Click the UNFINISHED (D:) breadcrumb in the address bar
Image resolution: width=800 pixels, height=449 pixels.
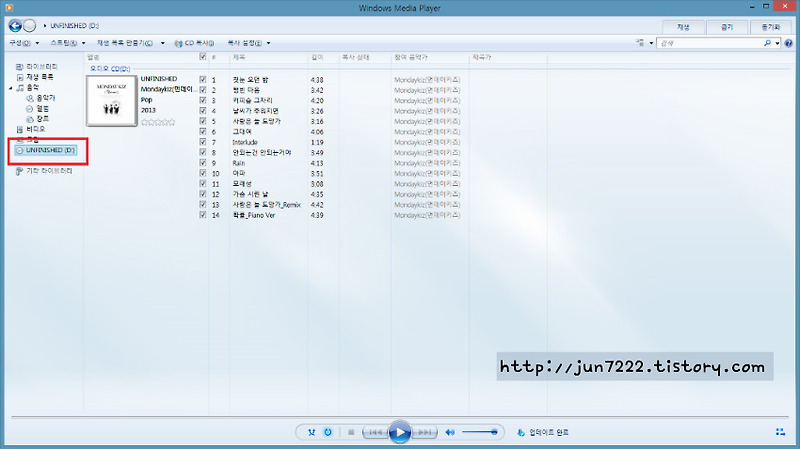(74, 26)
